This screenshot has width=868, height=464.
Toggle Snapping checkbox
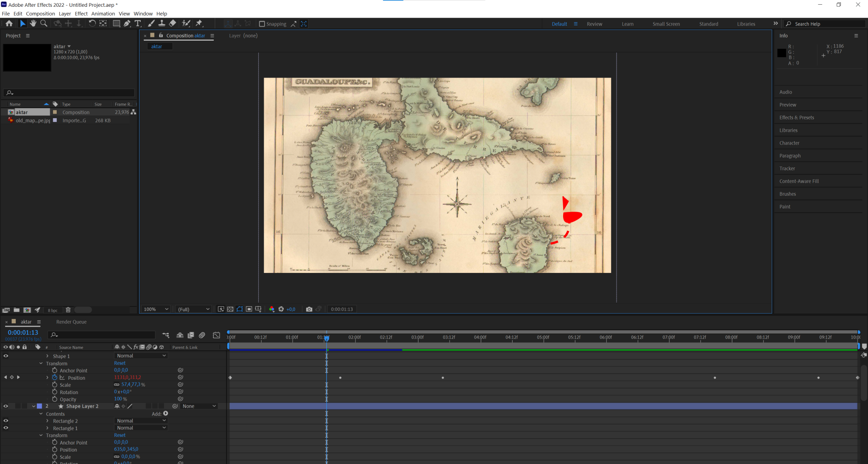point(262,24)
